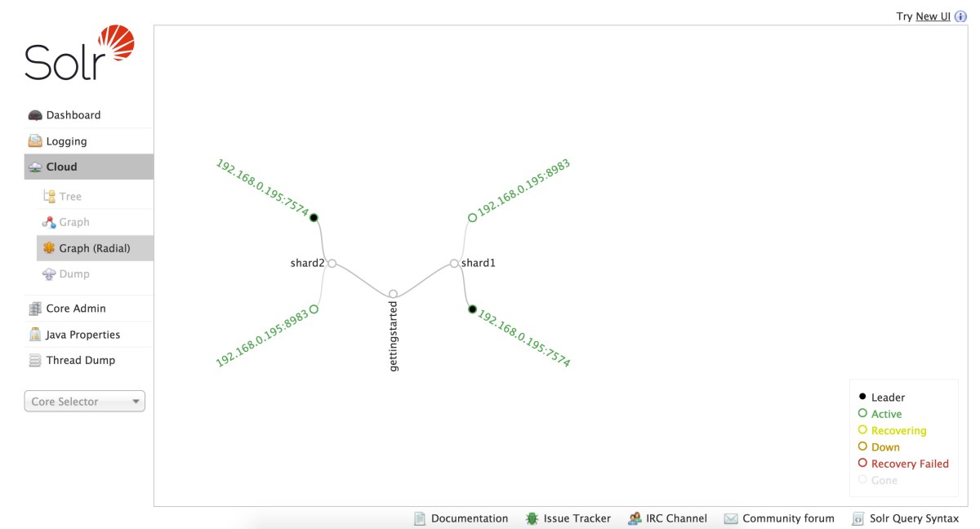Select the Cloud menu item
Image resolution: width=980 pixels, height=529 pixels.
tap(61, 167)
